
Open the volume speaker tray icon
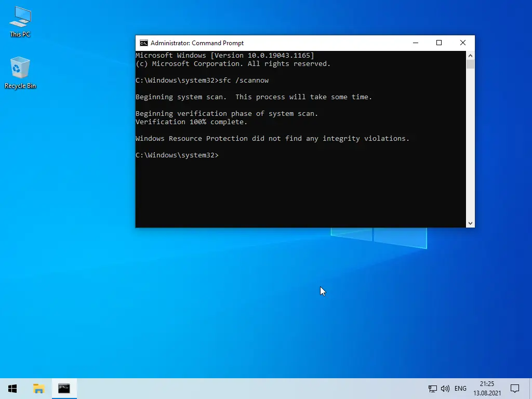point(445,389)
